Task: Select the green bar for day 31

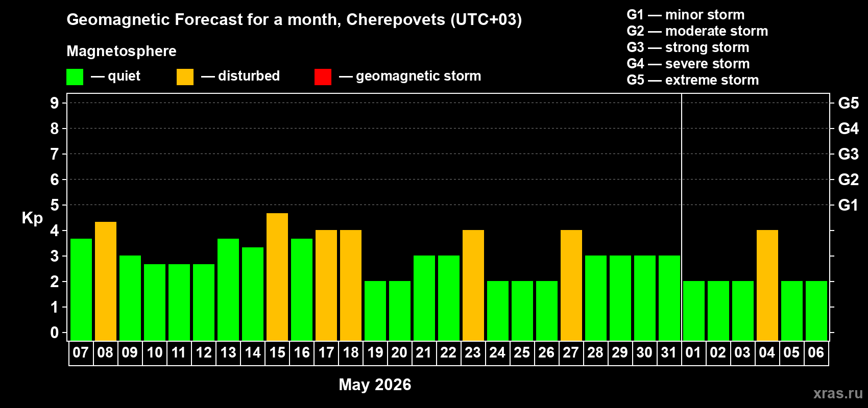Action: [669, 298]
